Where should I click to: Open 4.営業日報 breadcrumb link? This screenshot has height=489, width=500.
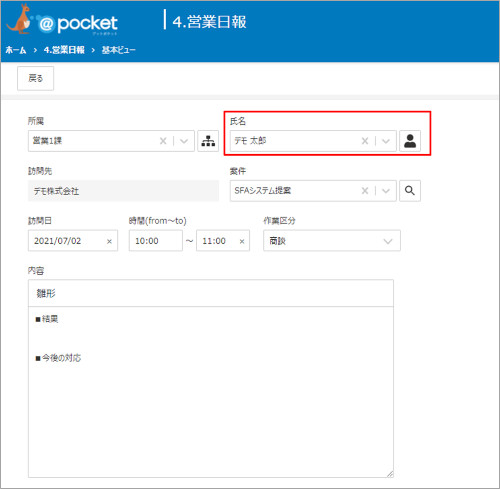pyautogui.click(x=64, y=50)
